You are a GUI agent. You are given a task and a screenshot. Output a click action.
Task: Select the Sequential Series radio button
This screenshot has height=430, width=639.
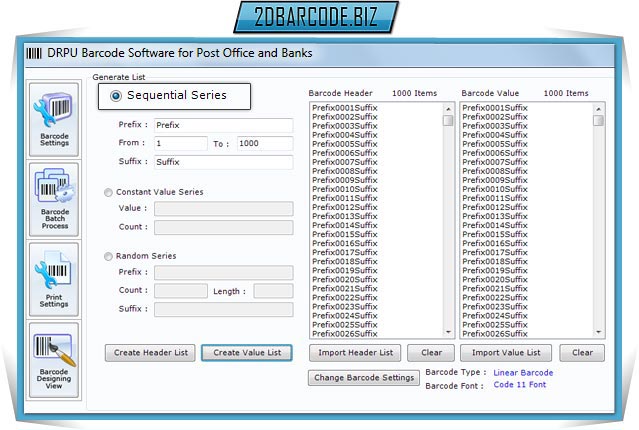point(116,96)
